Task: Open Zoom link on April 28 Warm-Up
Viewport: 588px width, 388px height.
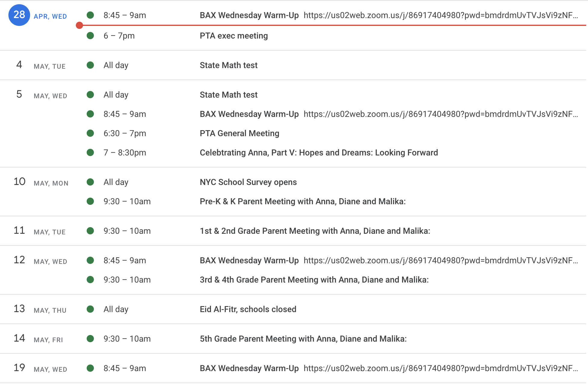Action: pyautogui.click(x=441, y=15)
